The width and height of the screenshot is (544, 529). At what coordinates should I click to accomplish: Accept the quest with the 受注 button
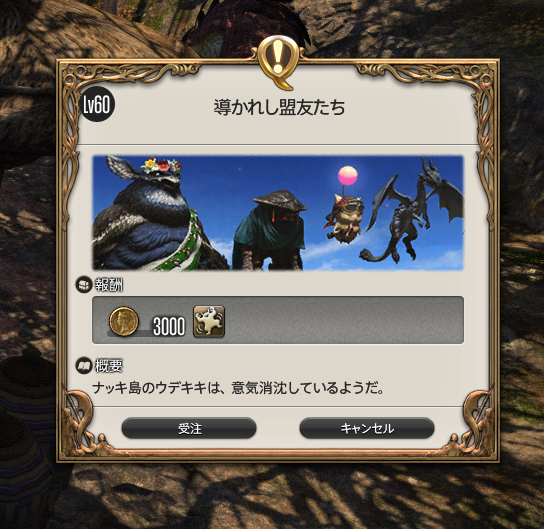click(189, 428)
